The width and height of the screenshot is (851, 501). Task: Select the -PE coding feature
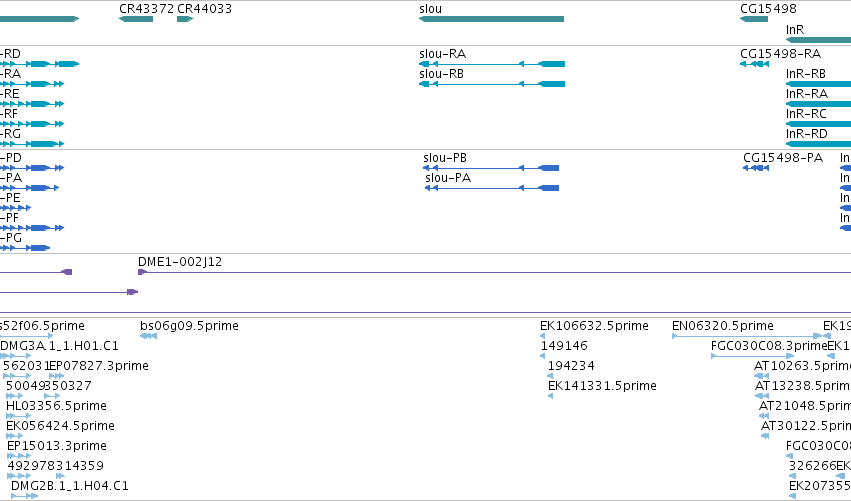[15, 208]
